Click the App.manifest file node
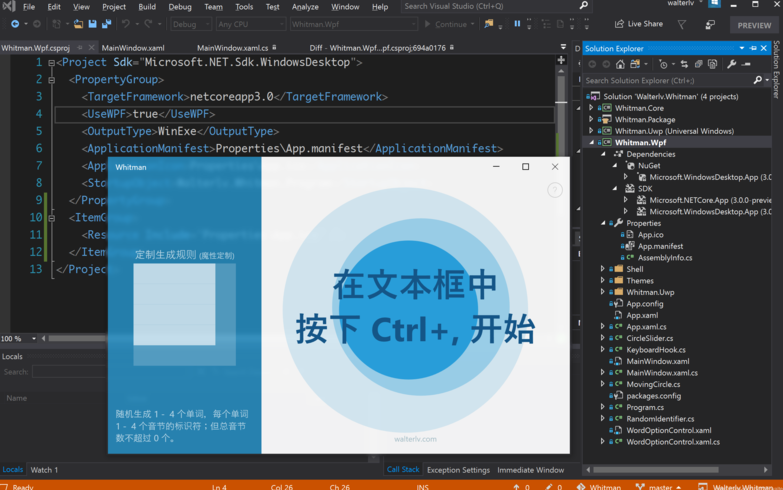783x490 pixels. pos(660,246)
